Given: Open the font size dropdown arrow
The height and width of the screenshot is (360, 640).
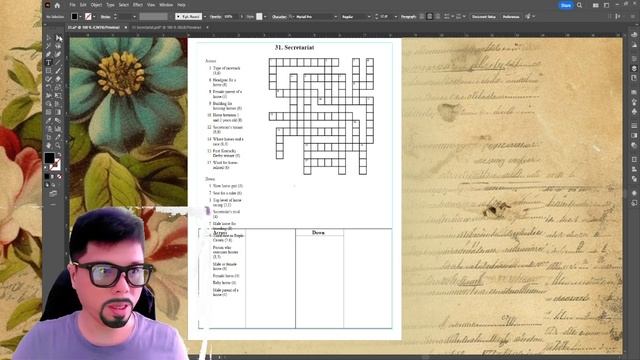Looking at the screenshot, I should point(396,17).
